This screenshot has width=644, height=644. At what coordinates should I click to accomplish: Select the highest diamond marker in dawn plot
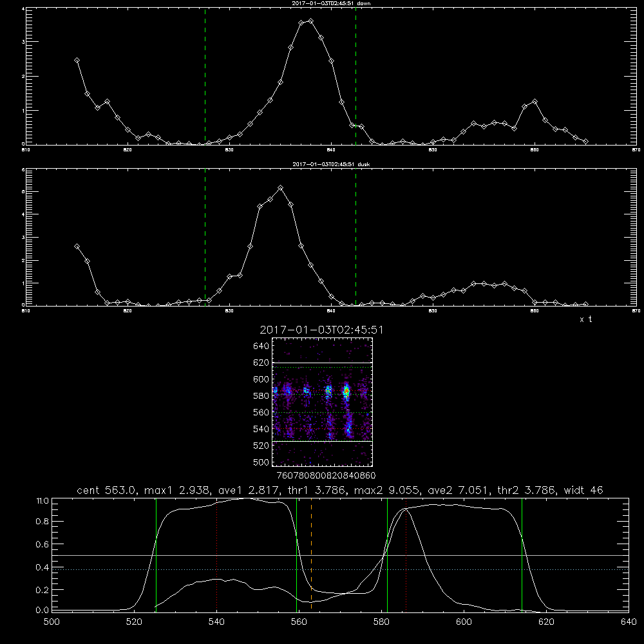310,21
